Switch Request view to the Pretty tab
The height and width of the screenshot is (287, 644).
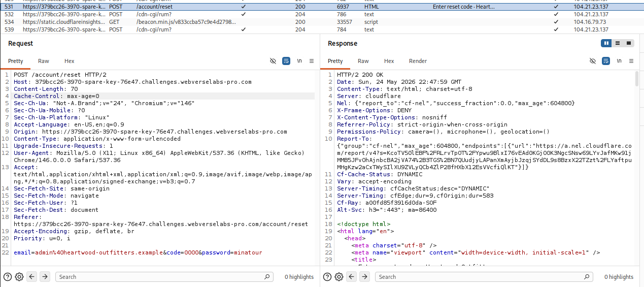pos(16,61)
